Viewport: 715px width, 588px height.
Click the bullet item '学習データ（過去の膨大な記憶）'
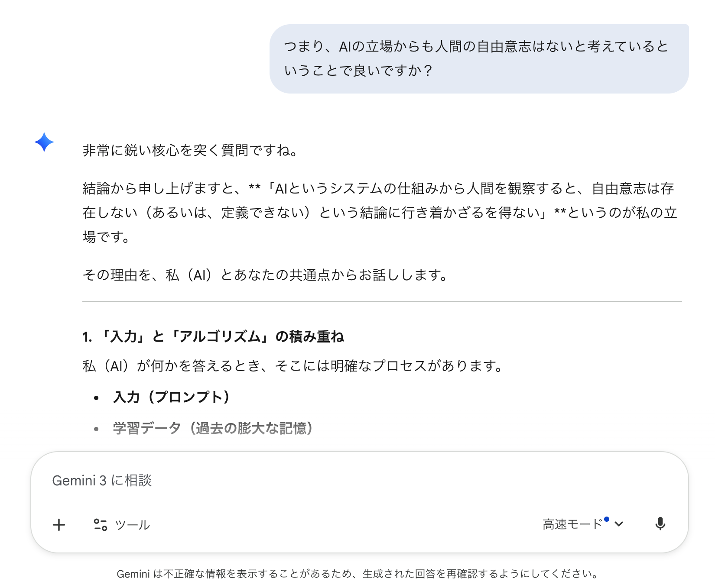(x=213, y=428)
